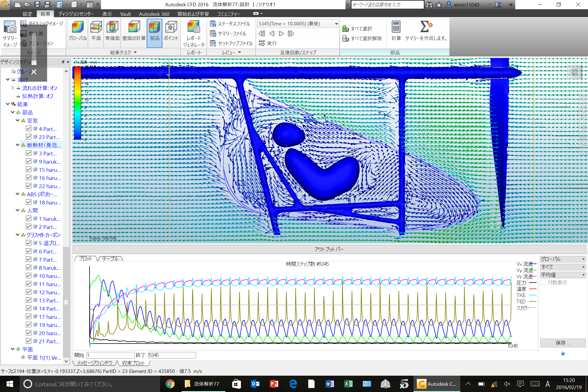
Task: Click すべて選択解除 deselect all
Action: pos(362,38)
